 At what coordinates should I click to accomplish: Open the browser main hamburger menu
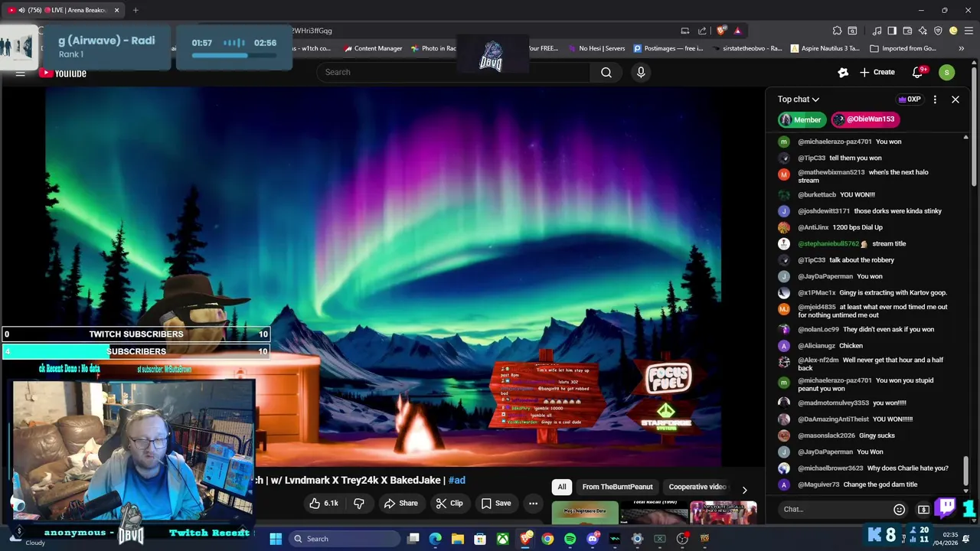click(969, 31)
